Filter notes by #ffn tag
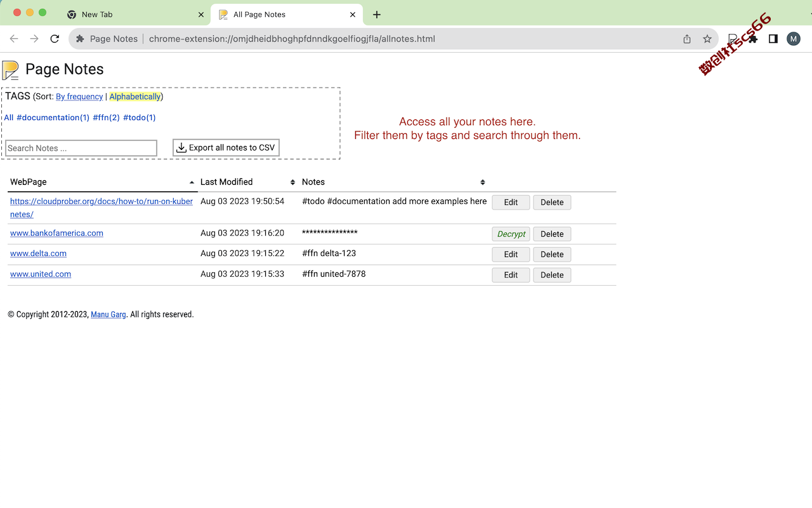The width and height of the screenshot is (812, 508). 107,117
